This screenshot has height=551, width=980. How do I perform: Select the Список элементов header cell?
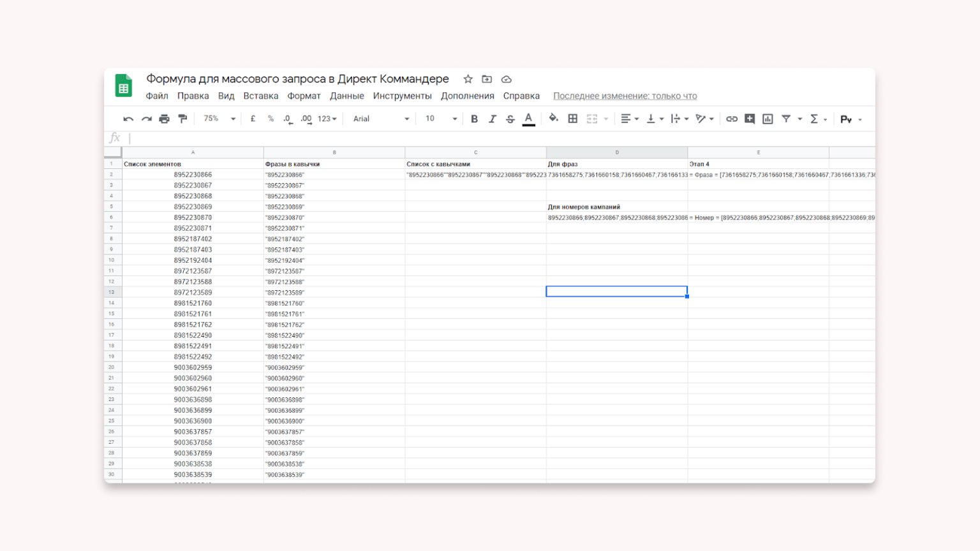pos(193,164)
